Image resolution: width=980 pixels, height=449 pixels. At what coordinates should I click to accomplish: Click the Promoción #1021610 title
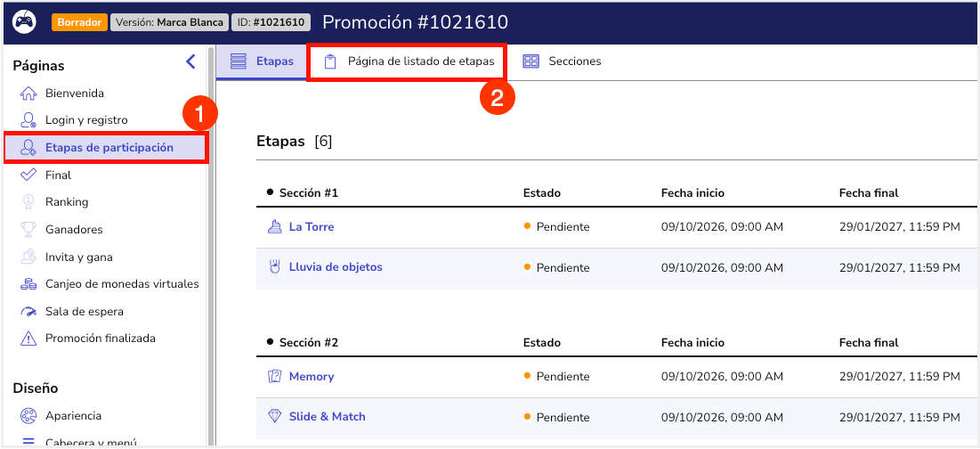click(415, 22)
